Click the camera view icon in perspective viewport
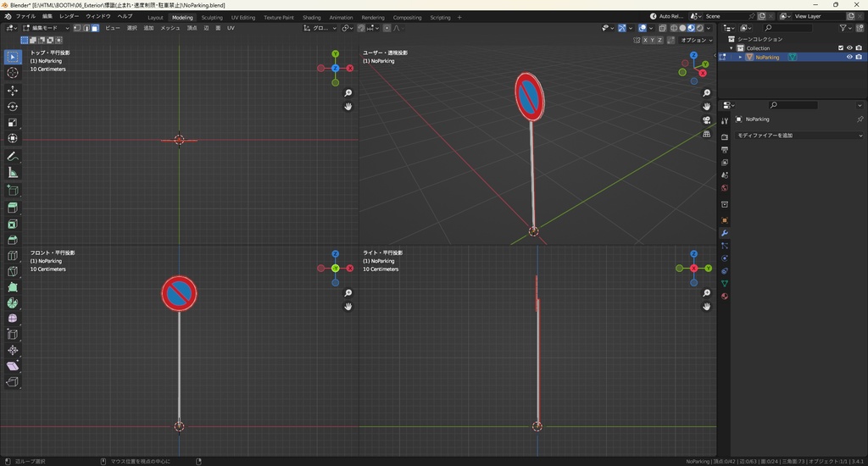Screen dimensions: 868x466 coord(706,120)
